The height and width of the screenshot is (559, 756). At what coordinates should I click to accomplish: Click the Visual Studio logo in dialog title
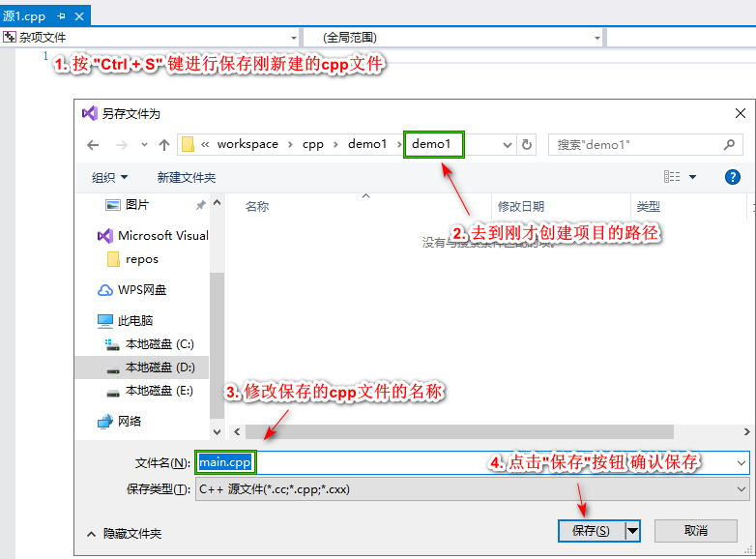point(90,113)
